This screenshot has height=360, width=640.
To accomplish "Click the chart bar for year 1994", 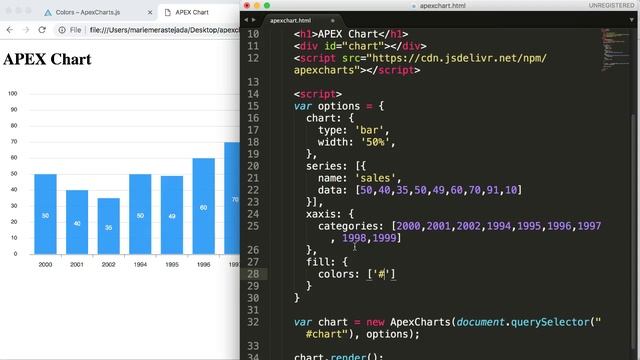I will pos(140,214).
